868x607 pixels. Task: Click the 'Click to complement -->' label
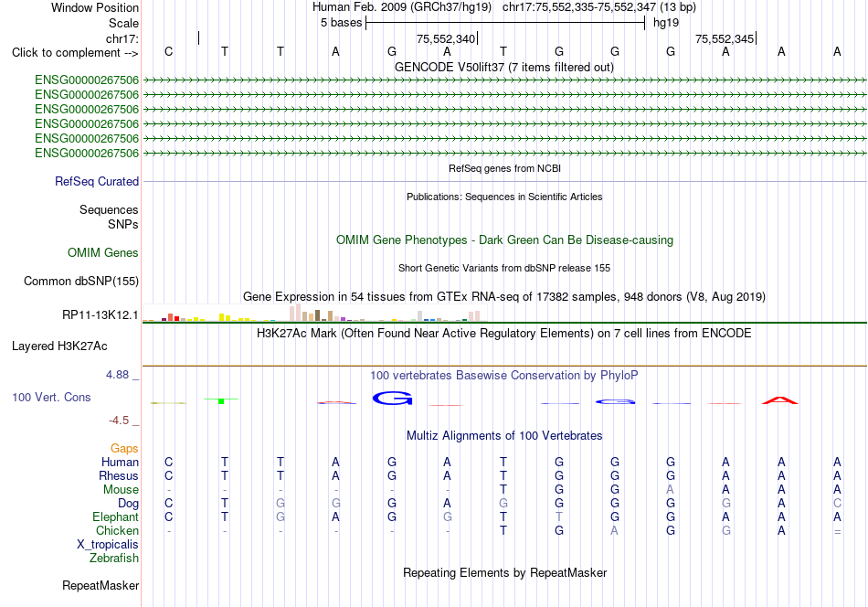(75, 53)
